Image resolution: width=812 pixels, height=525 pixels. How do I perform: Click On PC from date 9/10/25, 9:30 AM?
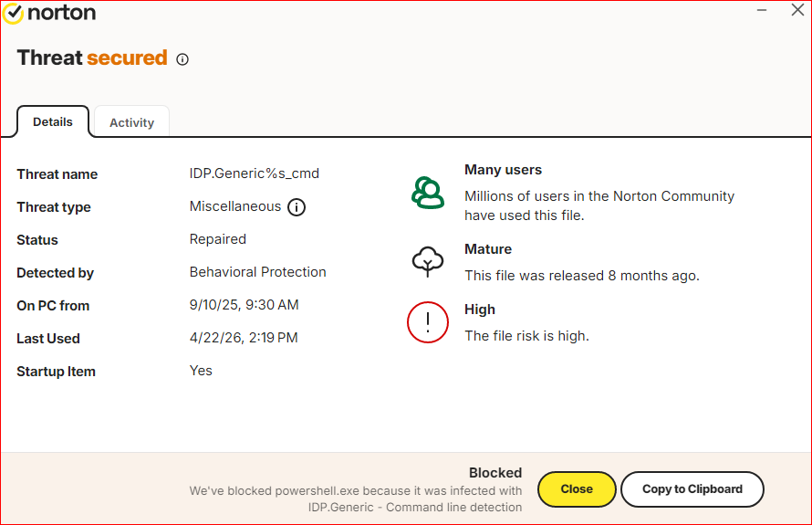tap(244, 305)
